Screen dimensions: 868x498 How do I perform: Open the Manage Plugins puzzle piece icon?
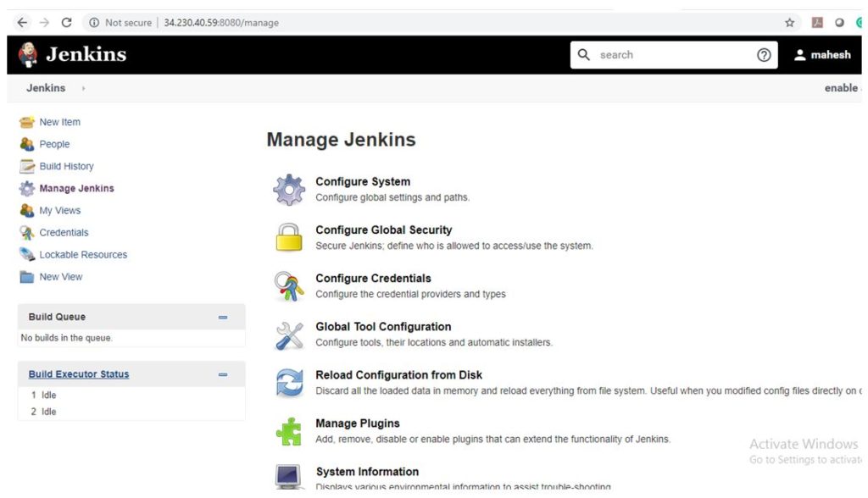coord(288,431)
